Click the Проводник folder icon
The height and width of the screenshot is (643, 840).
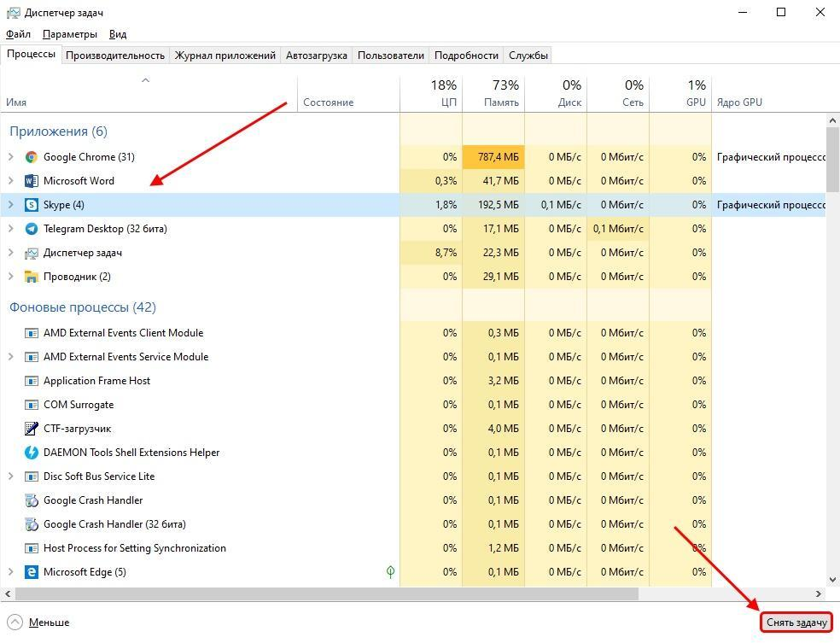pyautogui.click(x=32, y=277)
